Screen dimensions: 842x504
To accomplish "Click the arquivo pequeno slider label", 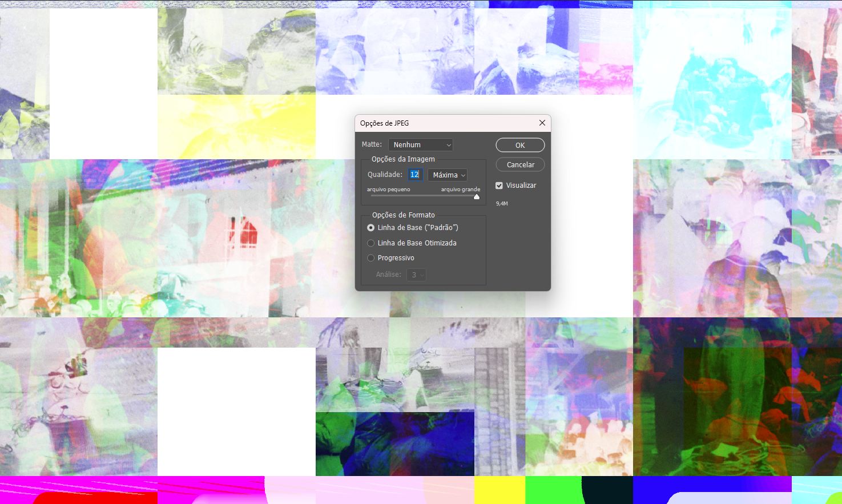I will tap(388, 189).
